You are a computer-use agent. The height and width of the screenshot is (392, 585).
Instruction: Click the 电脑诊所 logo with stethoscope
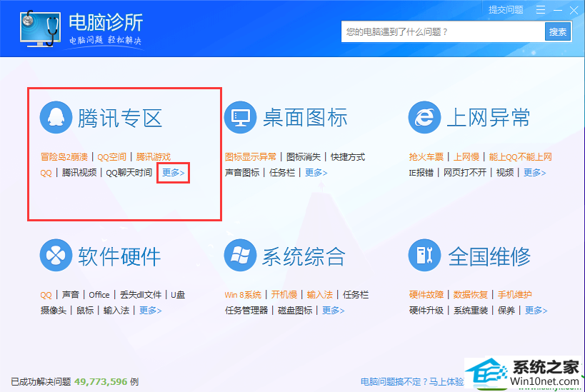click(40, 29)
